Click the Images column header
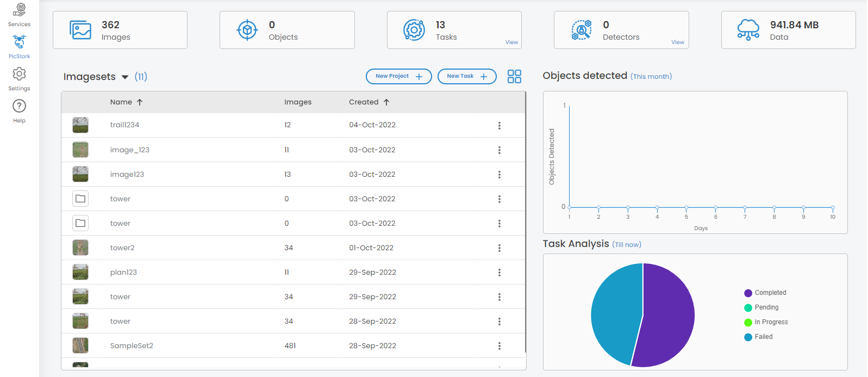This screenshot has width=868, height=377. point(298,102)
